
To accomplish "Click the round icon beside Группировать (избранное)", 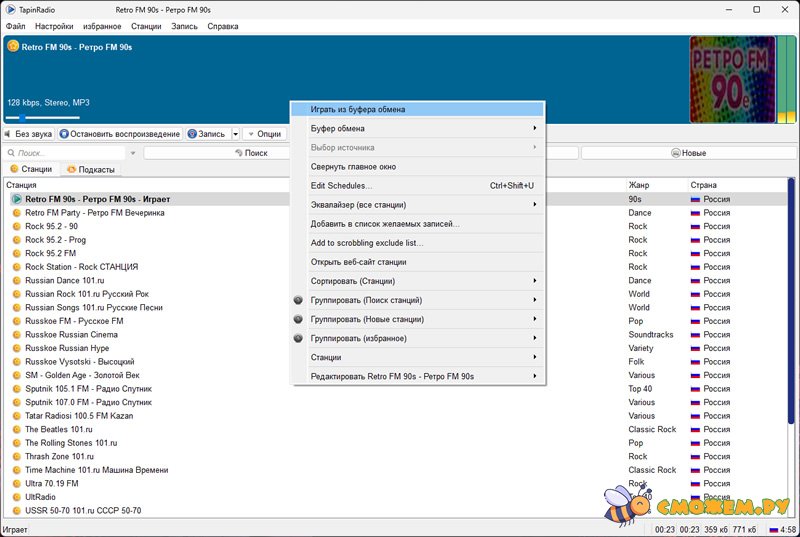I will tap(299, 338).
